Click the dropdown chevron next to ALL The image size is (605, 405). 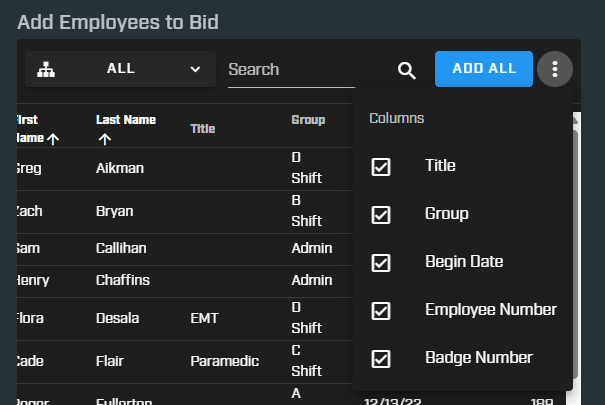tap(195, 69)
